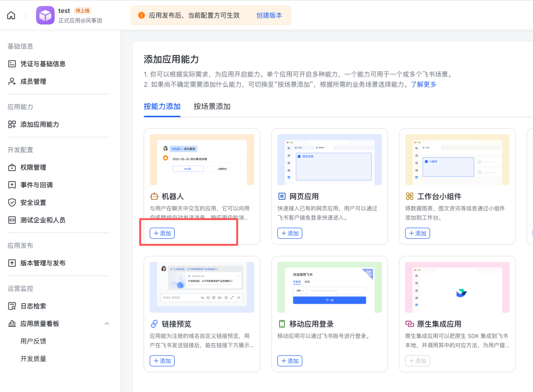Click the 安全设置 shield icon

[x=12, y=203]
